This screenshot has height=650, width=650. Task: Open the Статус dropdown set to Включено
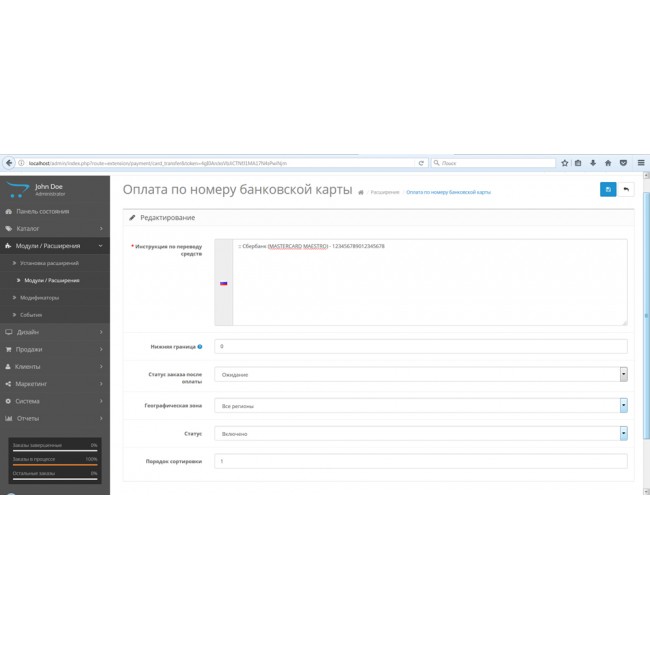(x=420, y=434)
